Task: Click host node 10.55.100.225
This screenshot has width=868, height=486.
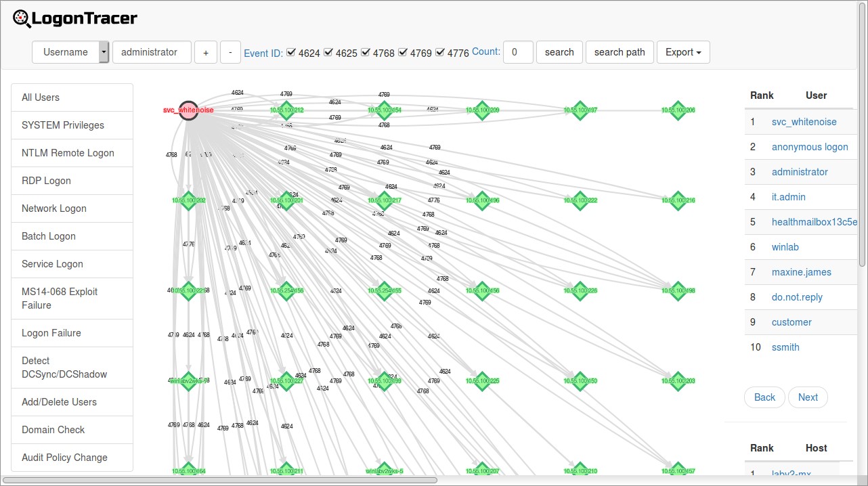Action: point(481,381)
